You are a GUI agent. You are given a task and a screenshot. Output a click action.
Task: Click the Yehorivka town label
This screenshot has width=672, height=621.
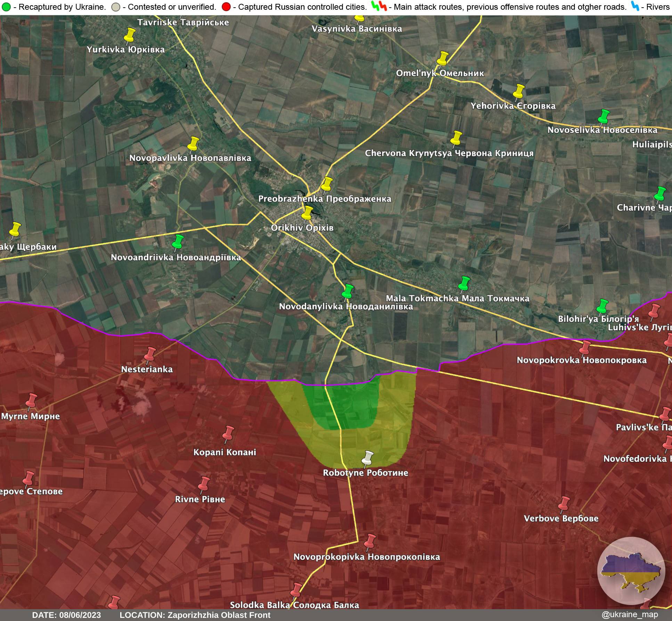pos(513,106)
